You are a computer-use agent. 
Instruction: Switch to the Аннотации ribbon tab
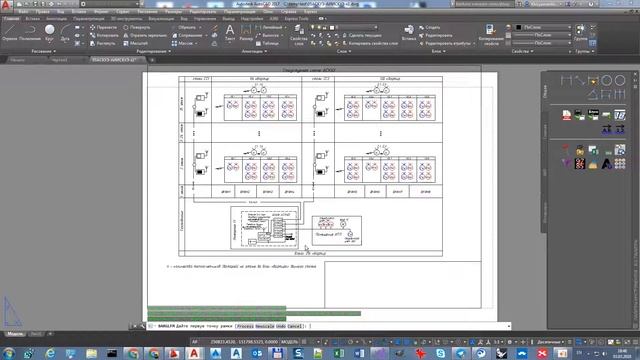56,19
